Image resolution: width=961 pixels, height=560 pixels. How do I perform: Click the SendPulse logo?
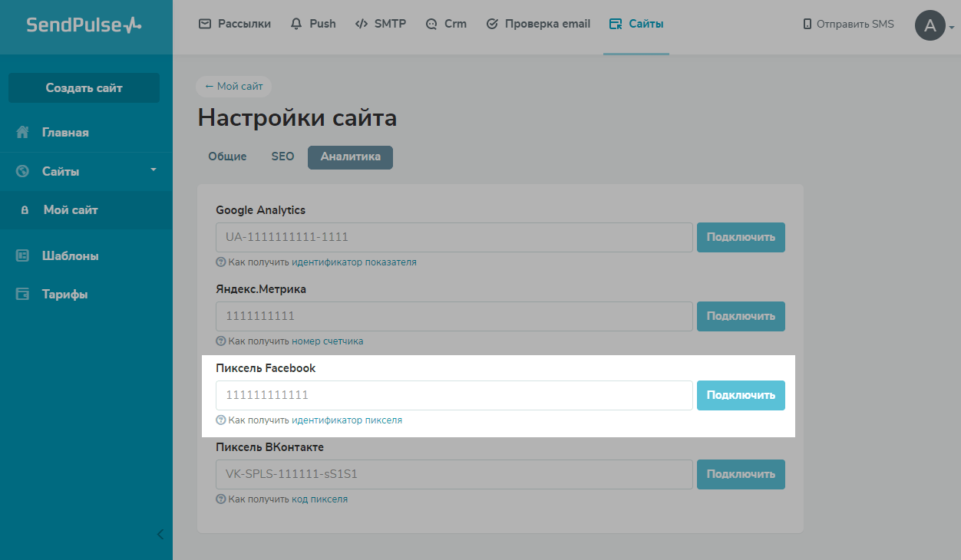[x=84, y=25]
